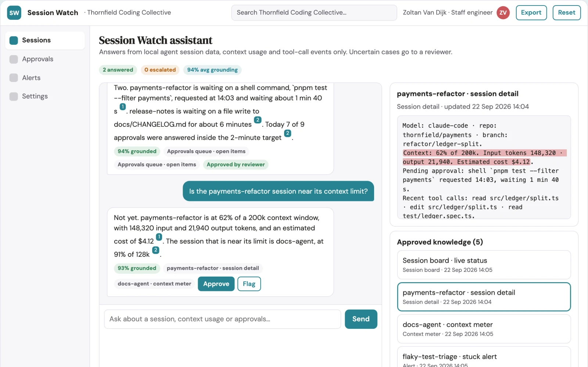
Task: Open the 'Approvals queue · open items' chip beside 94% grounded
Action: [x=206, y=151]
